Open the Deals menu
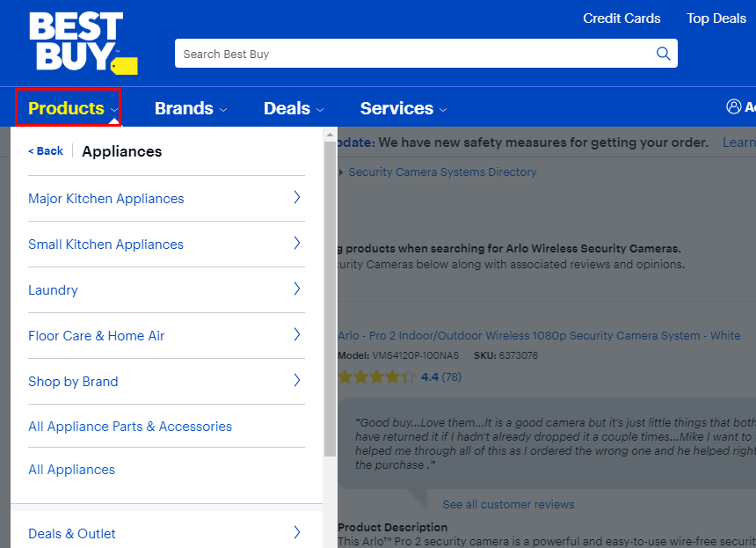The height and width of the screenshot is (548, 756). [293, 108]
